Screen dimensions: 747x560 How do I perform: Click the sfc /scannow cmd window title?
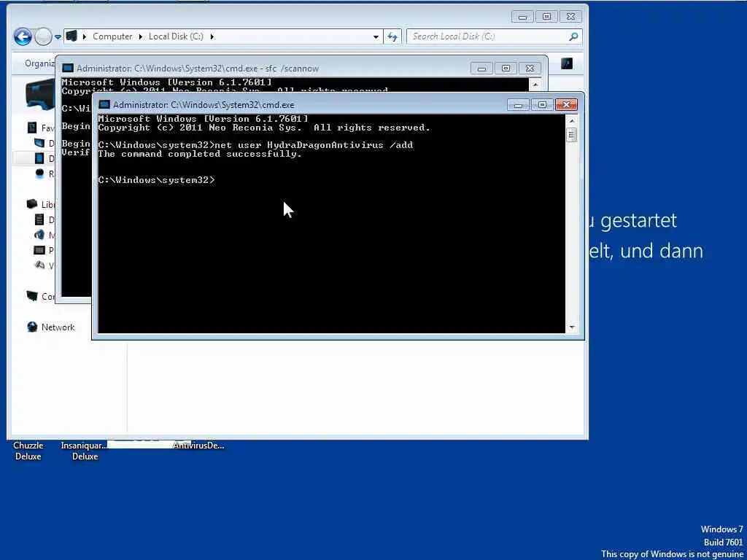[x=198, y=68]
